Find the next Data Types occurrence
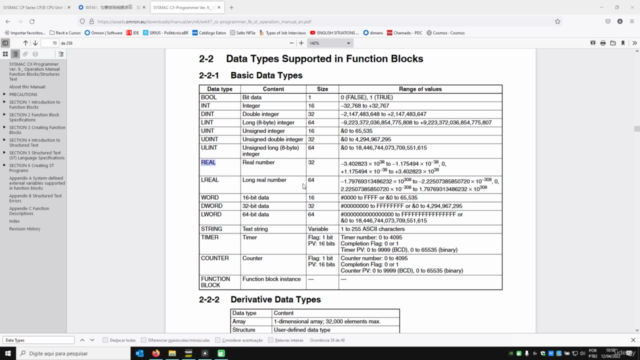This screenshot has width=640, height=360. coord(92,340)
